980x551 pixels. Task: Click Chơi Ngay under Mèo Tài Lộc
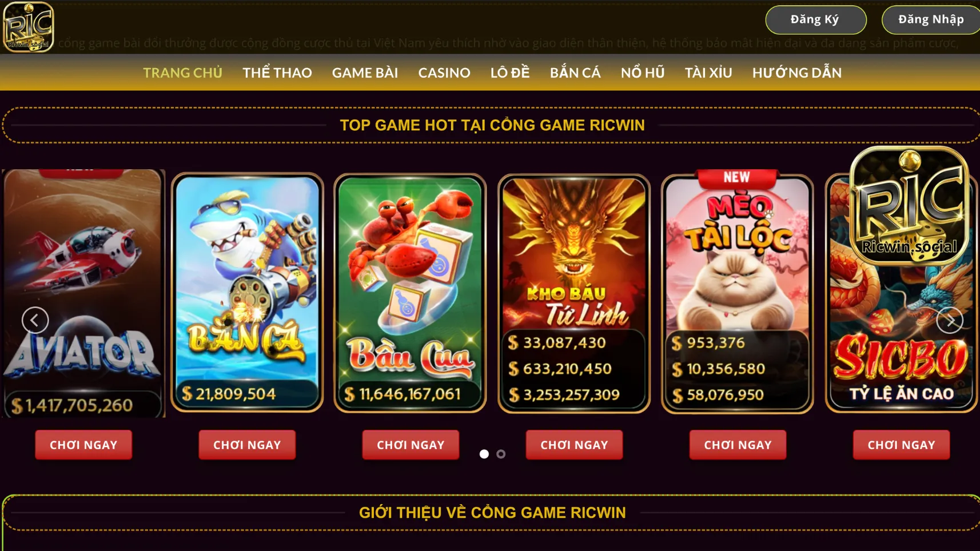[738, 445]
